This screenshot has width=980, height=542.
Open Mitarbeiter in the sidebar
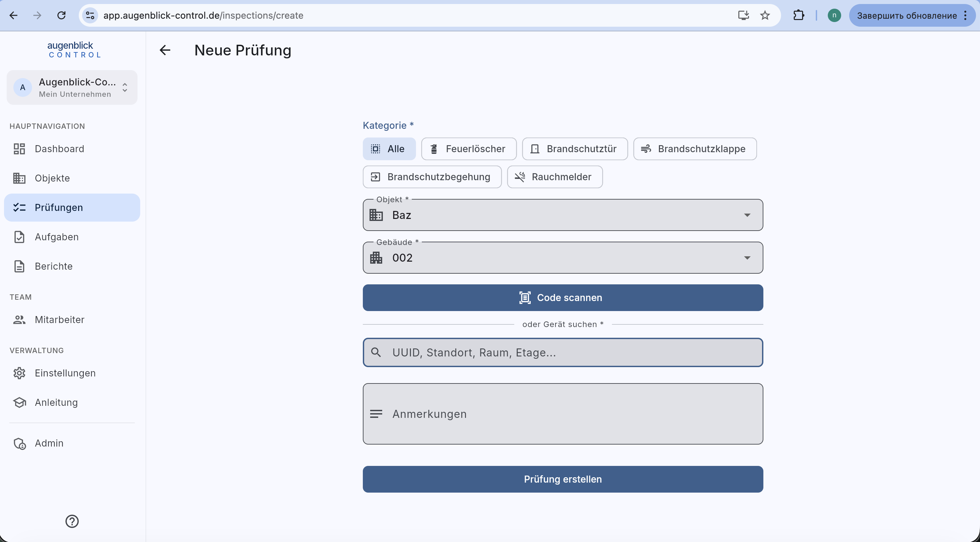click(72, 319)
